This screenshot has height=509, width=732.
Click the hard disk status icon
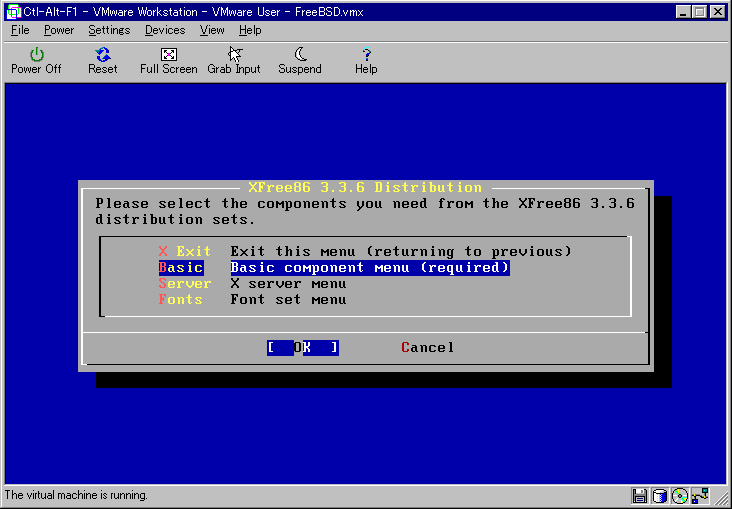[660, 496]
